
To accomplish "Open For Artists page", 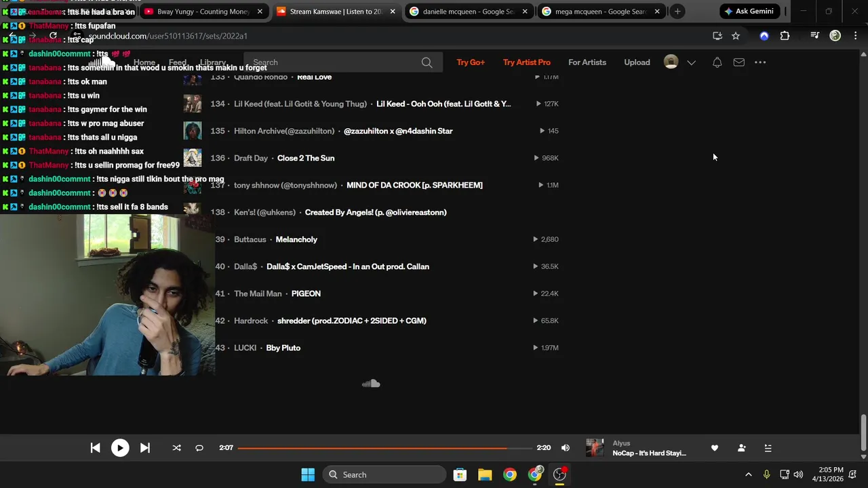I will (x=587, y=62).
